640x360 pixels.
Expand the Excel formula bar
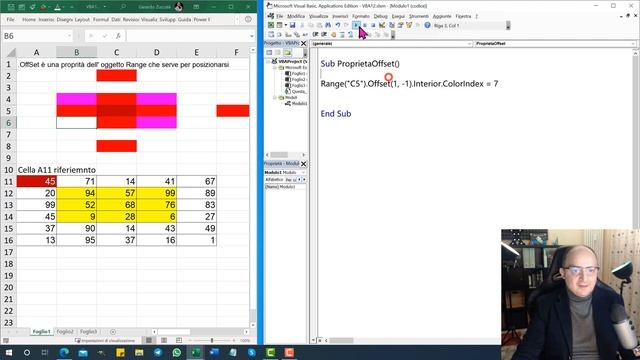point(252,36)
